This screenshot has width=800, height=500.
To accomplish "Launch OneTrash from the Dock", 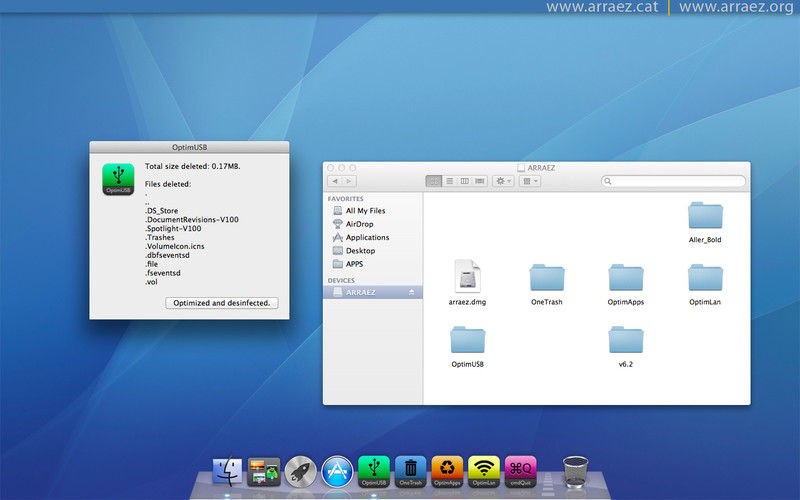I will (x=410, y=471).
